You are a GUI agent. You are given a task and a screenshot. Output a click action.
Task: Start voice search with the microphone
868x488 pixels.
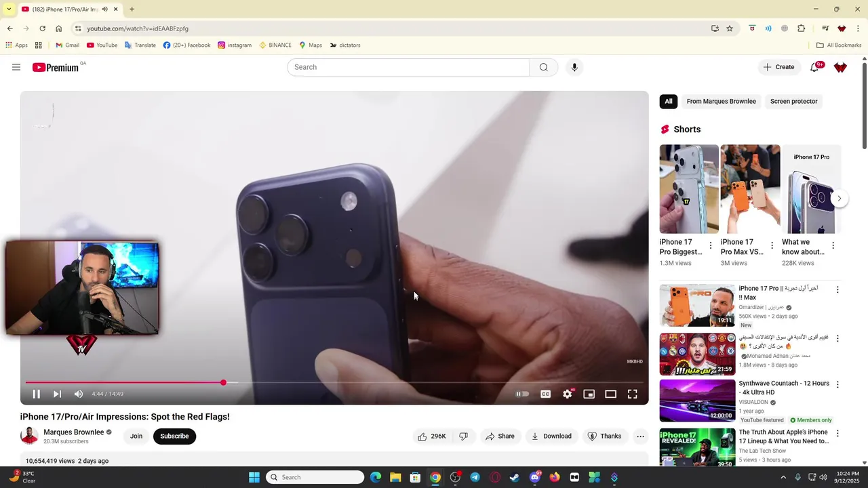(x=574, y=67)
